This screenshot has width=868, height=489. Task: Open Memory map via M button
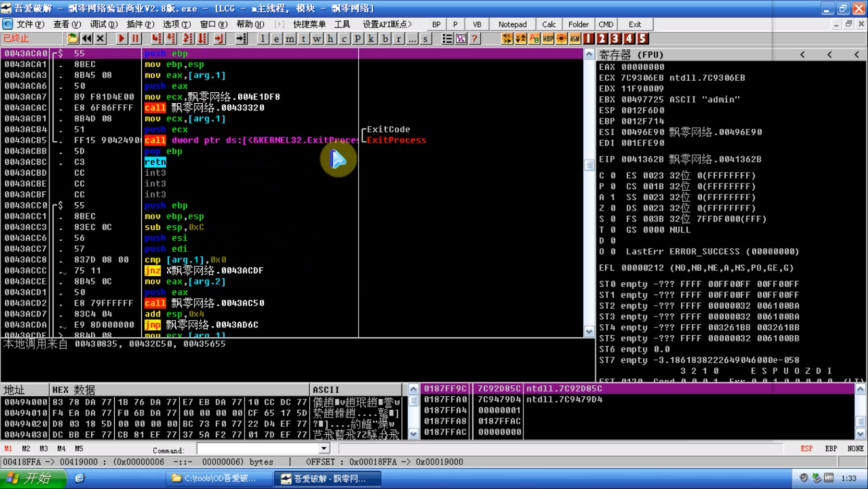click(290, 39)
